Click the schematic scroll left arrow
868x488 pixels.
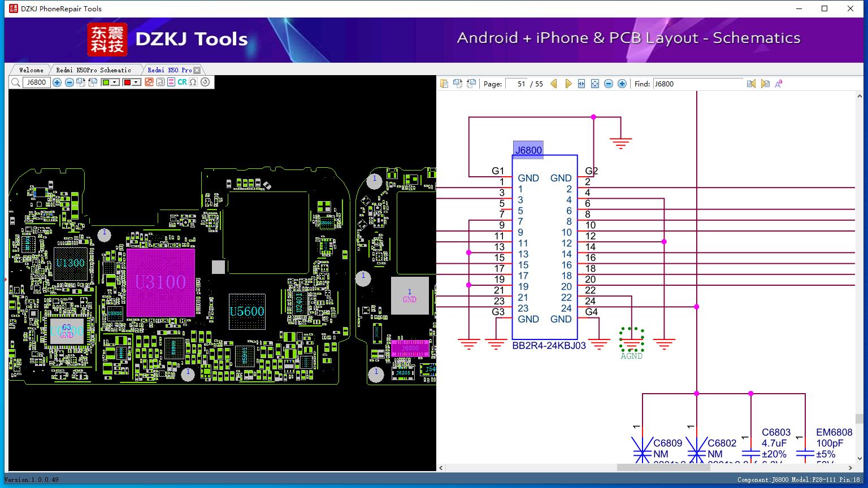(x=441, y=468)
